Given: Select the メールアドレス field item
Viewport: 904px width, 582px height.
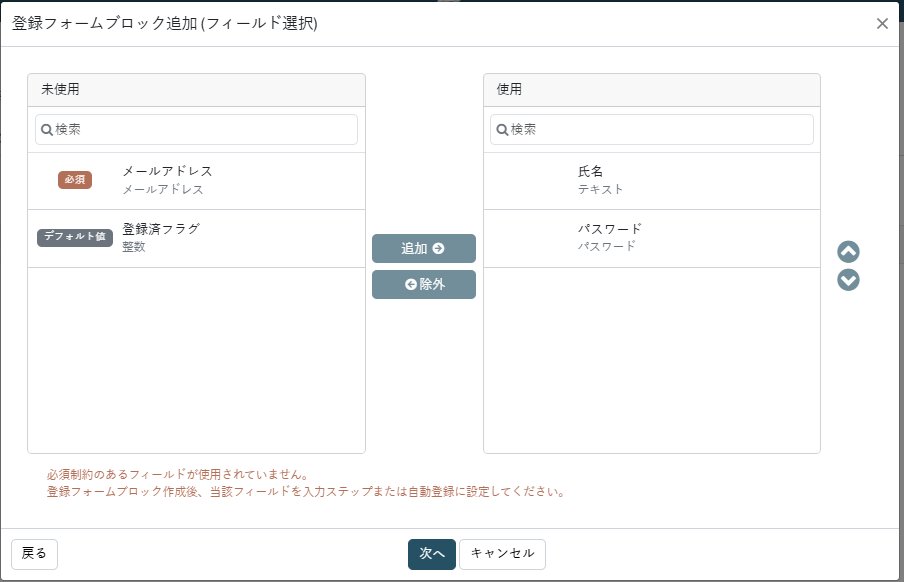Looking at the screenshot, I should pos(197,181).
